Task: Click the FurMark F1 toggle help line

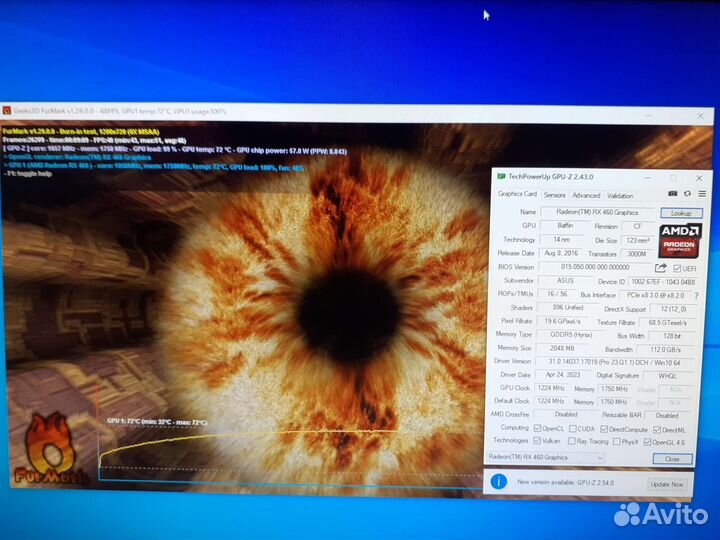Action: 28,174
